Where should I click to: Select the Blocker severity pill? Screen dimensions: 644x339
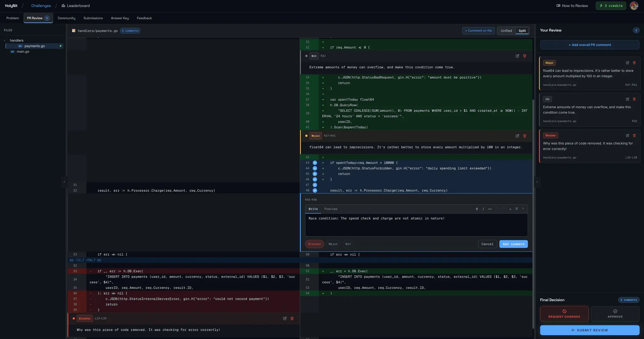314,244
